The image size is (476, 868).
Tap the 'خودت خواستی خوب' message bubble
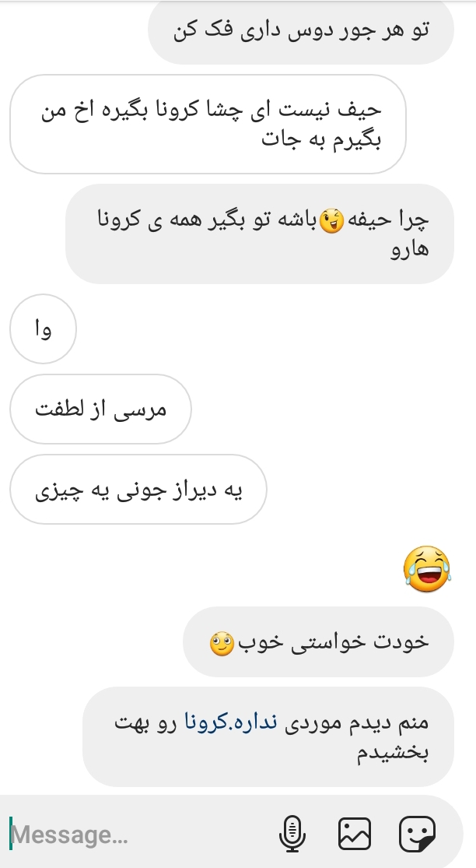click(318, 641)
